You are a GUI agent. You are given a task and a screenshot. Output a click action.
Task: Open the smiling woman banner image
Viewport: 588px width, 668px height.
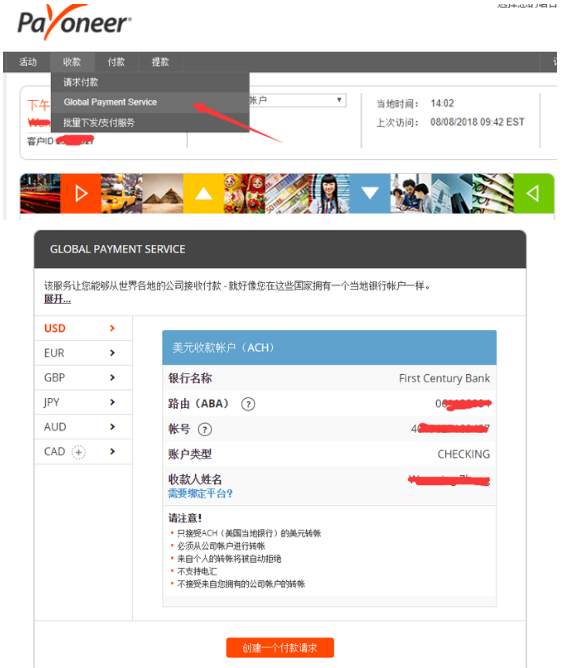pos(329,193)
